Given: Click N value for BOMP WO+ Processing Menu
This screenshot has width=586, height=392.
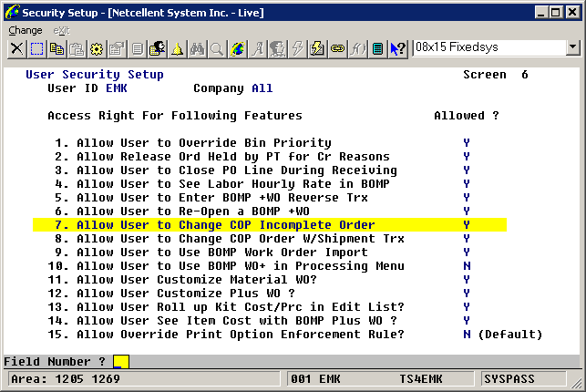Looking at the screenshot, I should (467, 265).
